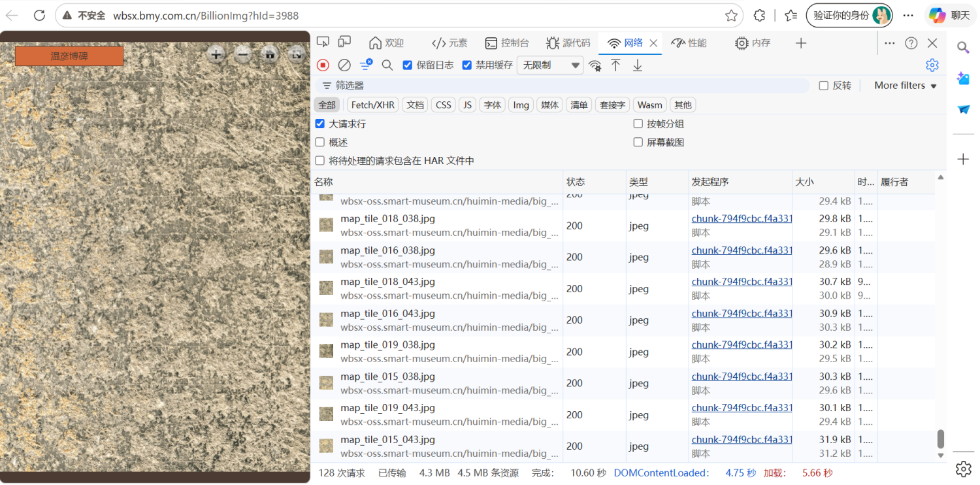Open more DevTools tabs with plus
Screen dimensions: 980x485
point(801,43)
